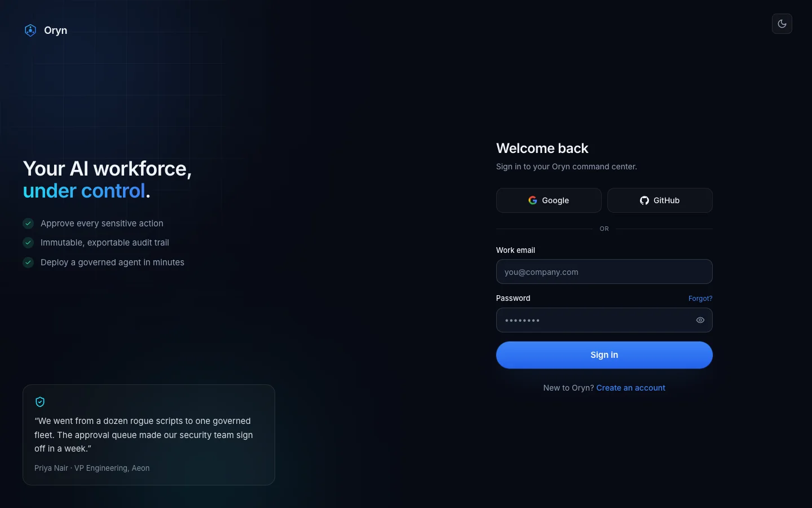Sign in with GitHub
Image resolution: width=812 pixels, height=508 pixels.
[x=660, y=200]
